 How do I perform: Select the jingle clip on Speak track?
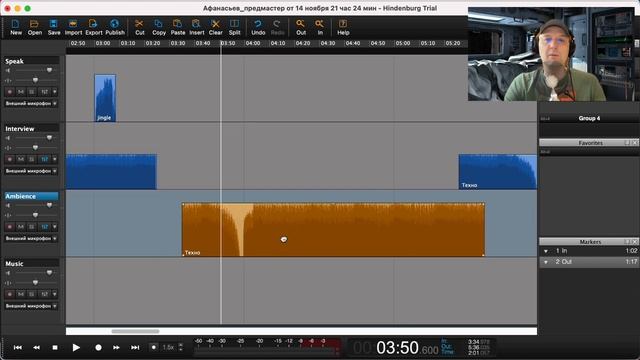[x=105, y=98]
